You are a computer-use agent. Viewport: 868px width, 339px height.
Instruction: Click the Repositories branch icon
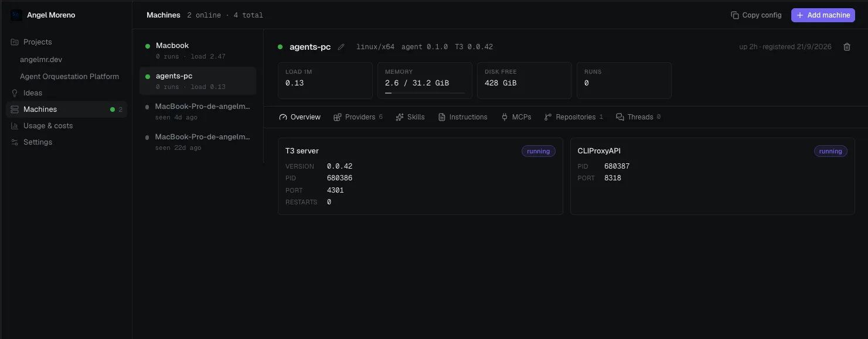[548, 117]
